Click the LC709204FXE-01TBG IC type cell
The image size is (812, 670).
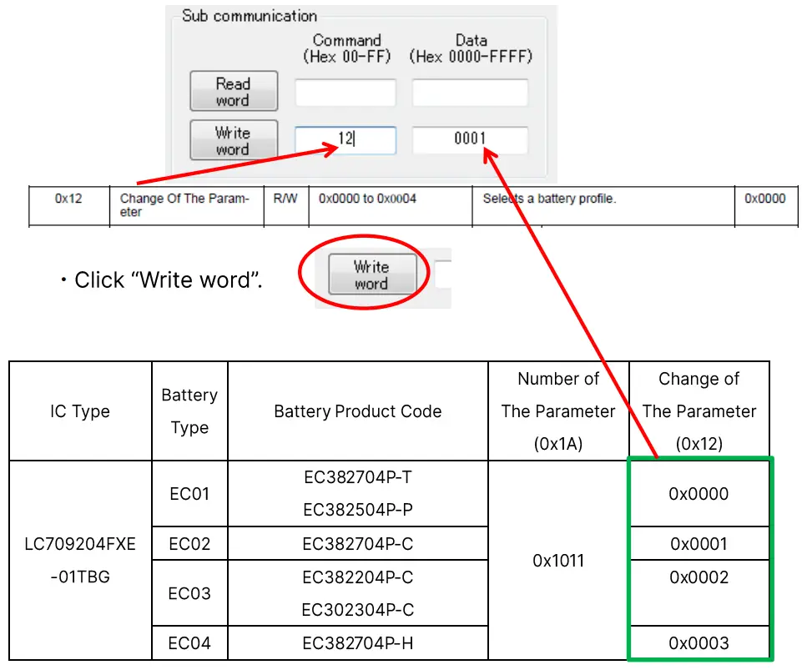79,561
